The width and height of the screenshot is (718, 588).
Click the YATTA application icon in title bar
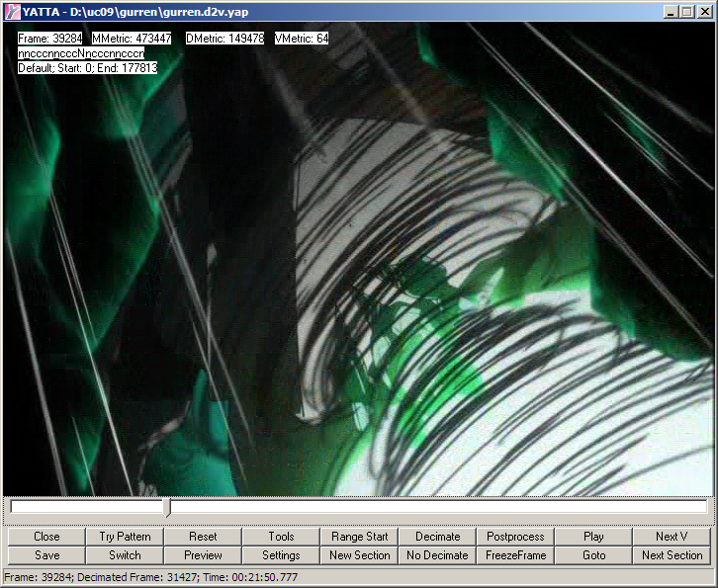click(13, 12)
